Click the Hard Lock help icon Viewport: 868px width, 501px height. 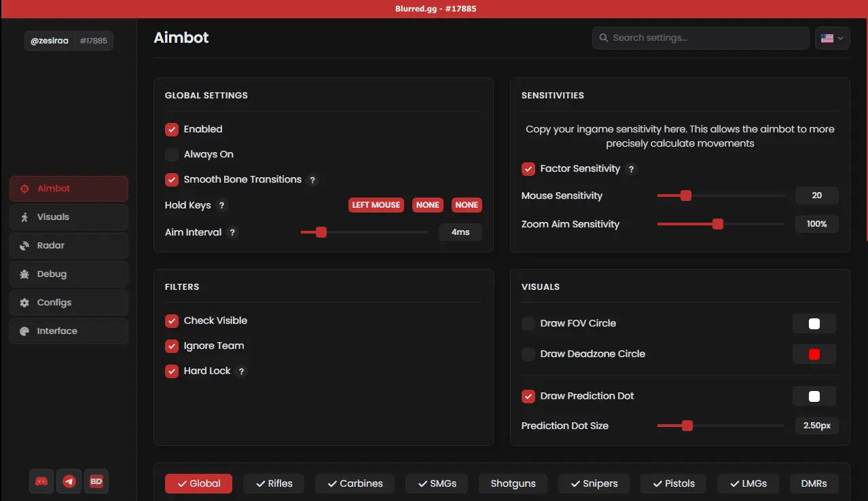point(242,371)
